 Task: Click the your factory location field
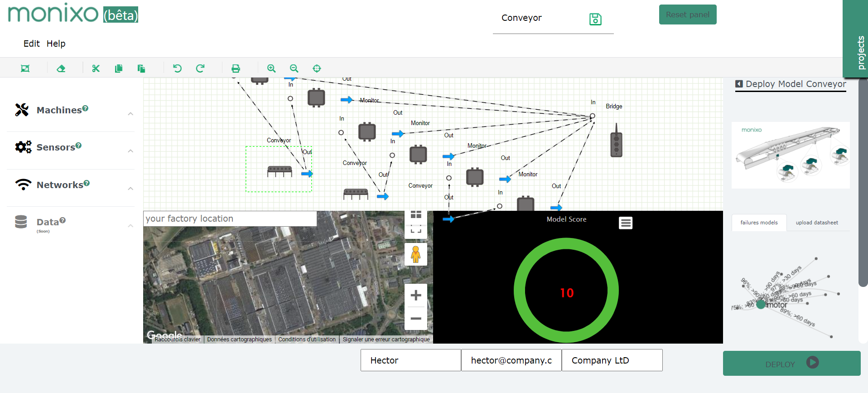click(x=230, y=218)
